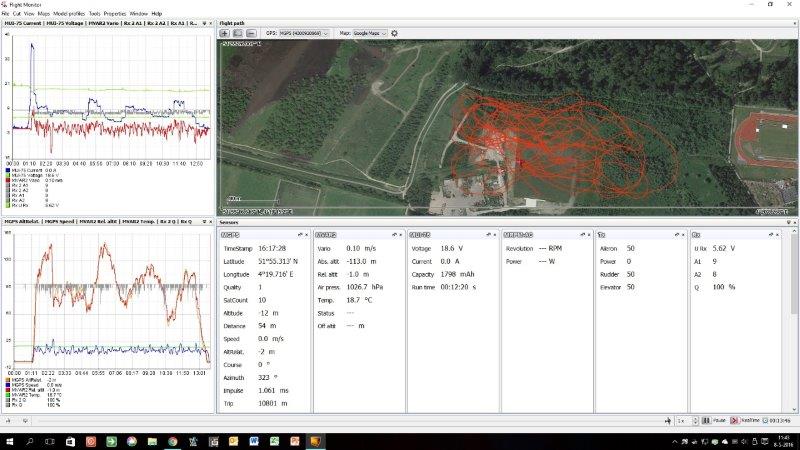Click the MGPS Speed legend swatch
The width and height of the screenshot is (800, 450).
click(8, 385)
